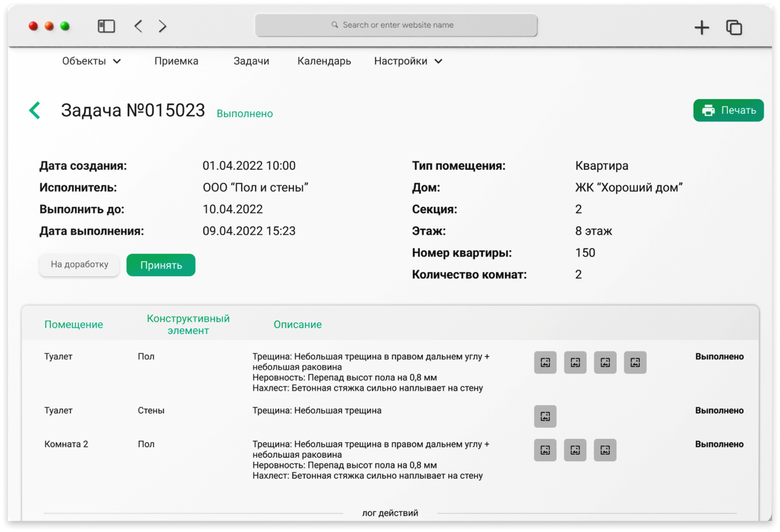Viewport: 780px width, 532px height.
Task: Open second photo of Комната 2 row
Action: point(575,450)
